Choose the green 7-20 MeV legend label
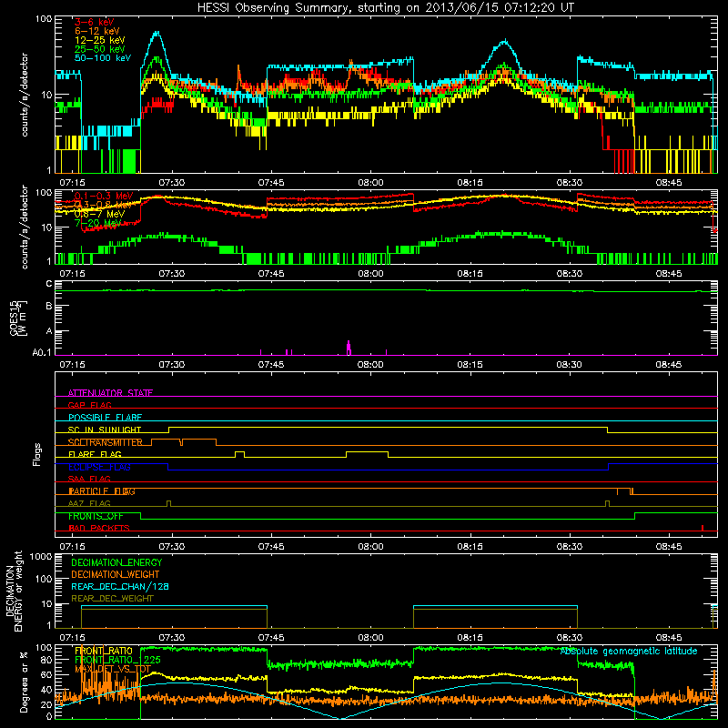The height and width of the screenshot is (728, 728). tap(97, 223)
